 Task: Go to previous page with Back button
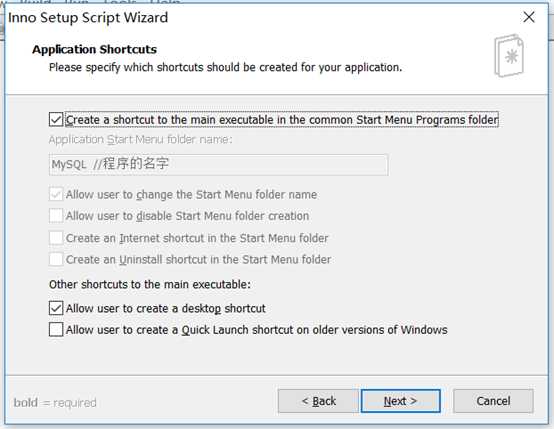(318, 401)
